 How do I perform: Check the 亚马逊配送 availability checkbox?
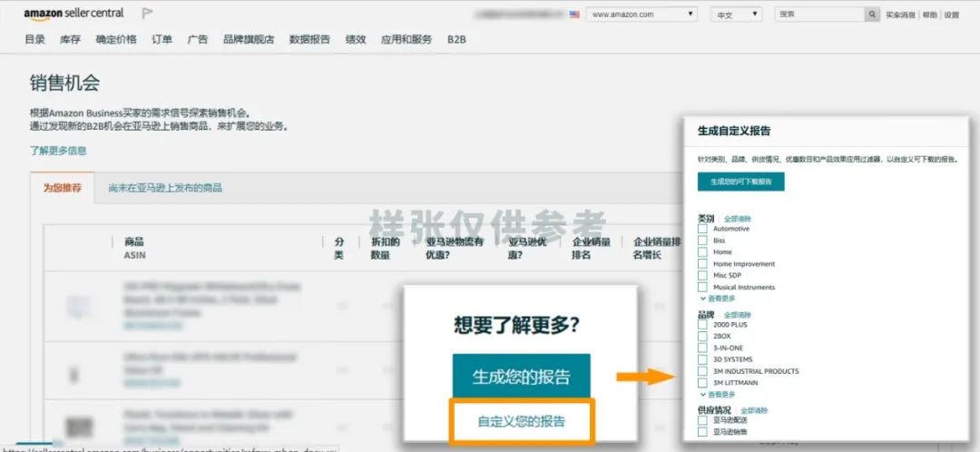(x=702, y=420)
